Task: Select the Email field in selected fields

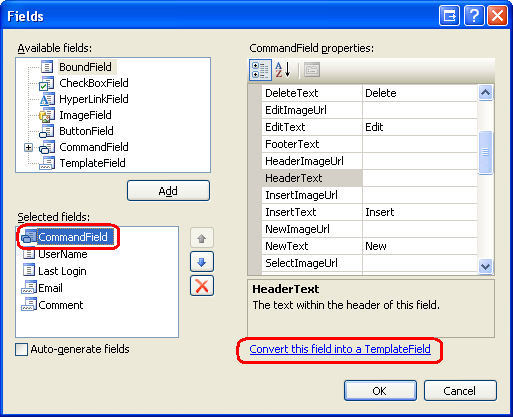Action: point(50,288)
